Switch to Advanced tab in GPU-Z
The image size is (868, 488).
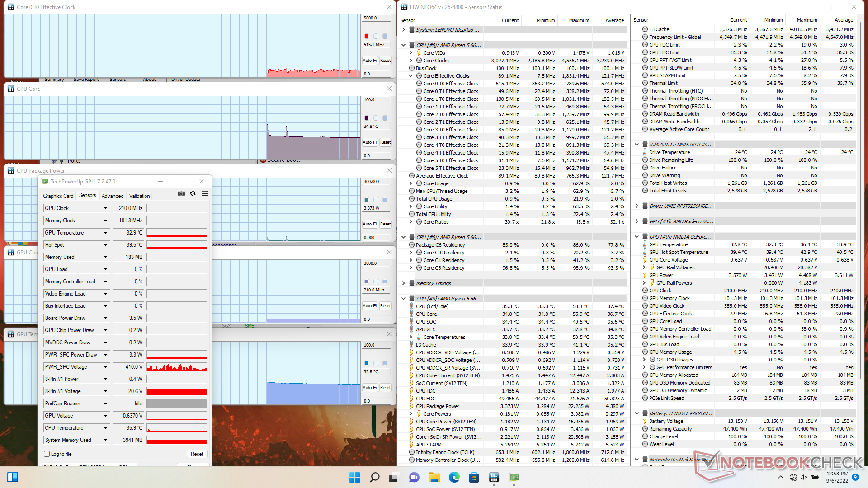click(x=113, y=196)
